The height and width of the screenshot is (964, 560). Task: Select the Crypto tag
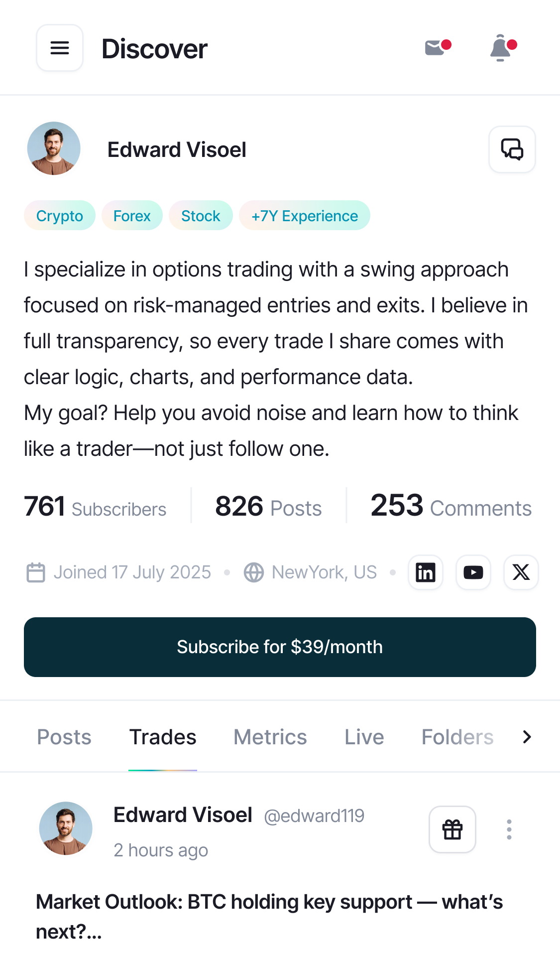click(60, 216)
